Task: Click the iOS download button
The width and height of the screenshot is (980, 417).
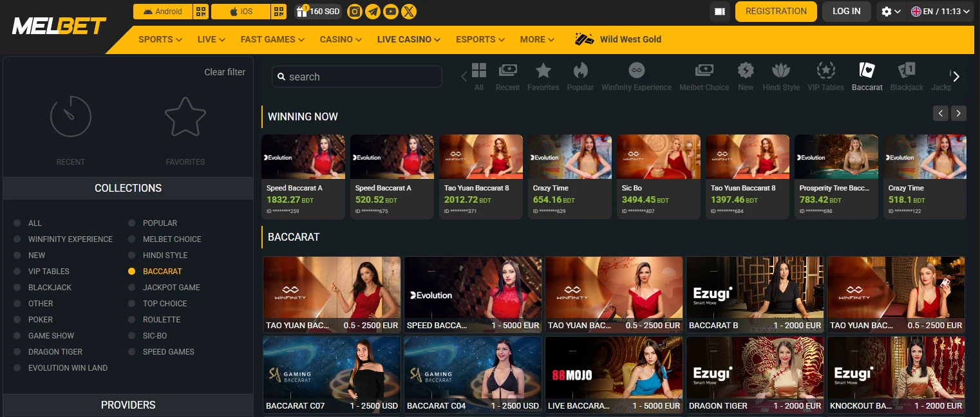Action: click(240, 12)
